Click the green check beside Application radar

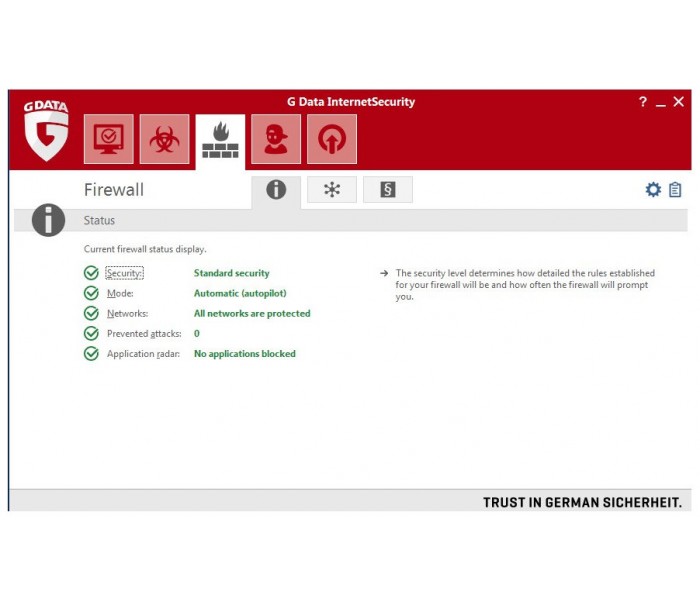click(92, 354)
